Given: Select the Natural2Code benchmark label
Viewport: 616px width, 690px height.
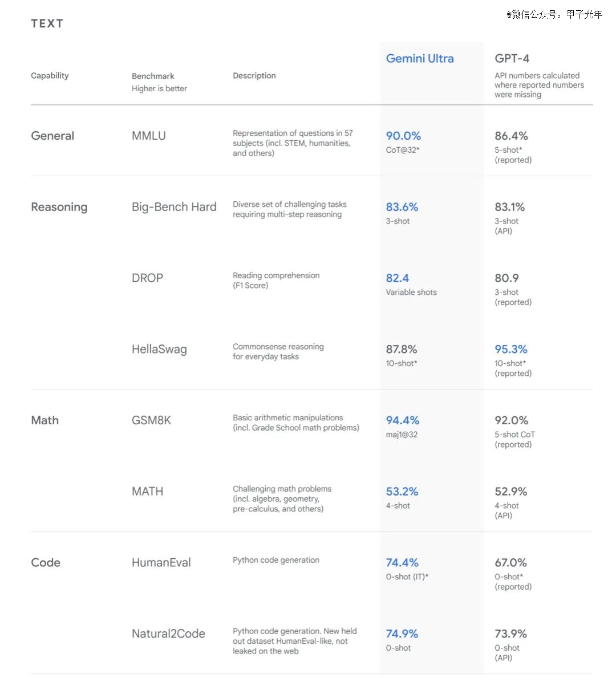Looking at the screenshot, I should pyautogui.click(x=168, y=634).
